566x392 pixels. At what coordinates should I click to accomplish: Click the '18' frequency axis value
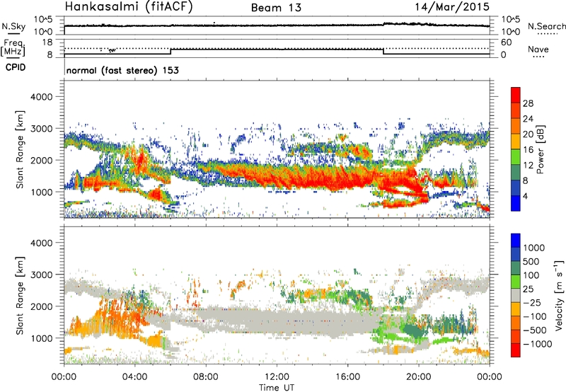click(x=47, y=42)
